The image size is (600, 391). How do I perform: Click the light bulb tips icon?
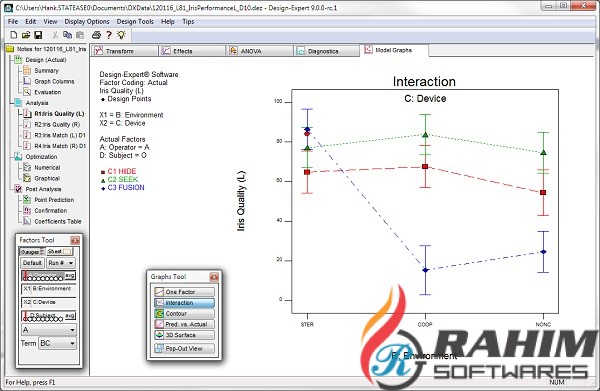click(121, 35)
